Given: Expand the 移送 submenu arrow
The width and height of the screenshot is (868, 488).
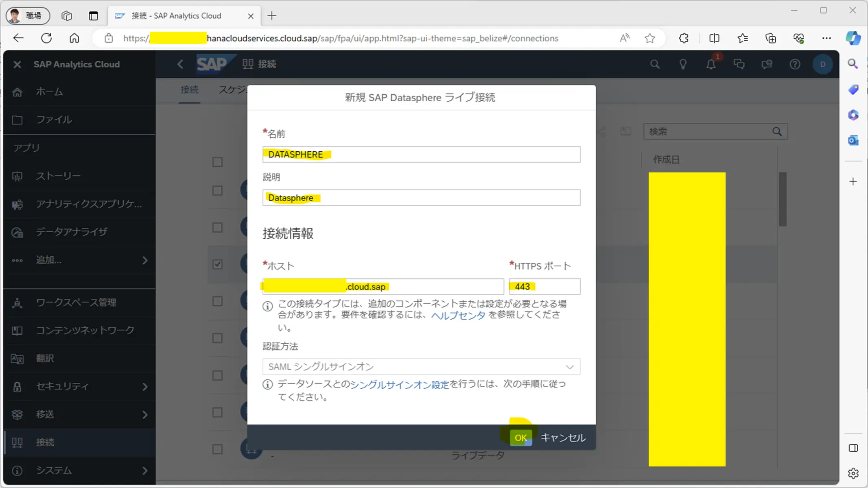Looking at the screenshot, I should [x=145, y=415].
